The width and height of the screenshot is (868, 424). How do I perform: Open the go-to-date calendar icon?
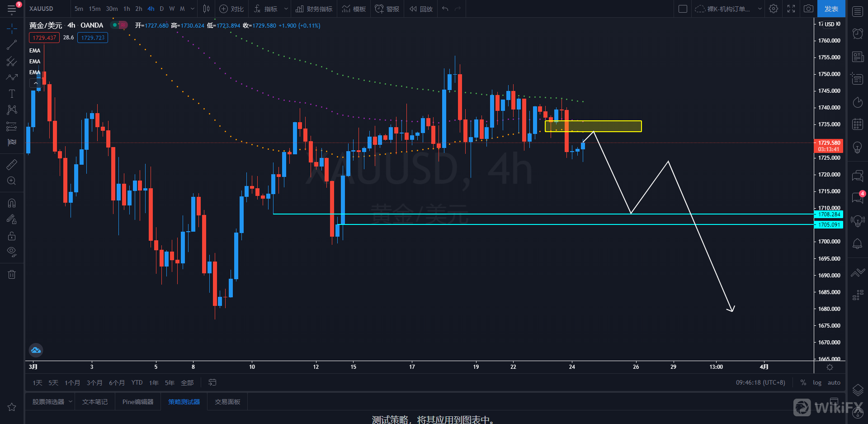pos(212,382)
